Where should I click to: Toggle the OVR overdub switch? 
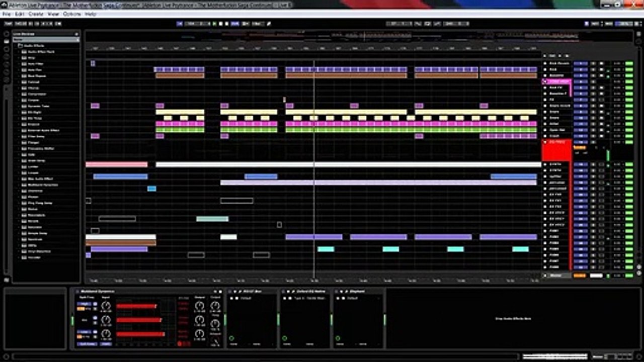click(x=234, y=24)
